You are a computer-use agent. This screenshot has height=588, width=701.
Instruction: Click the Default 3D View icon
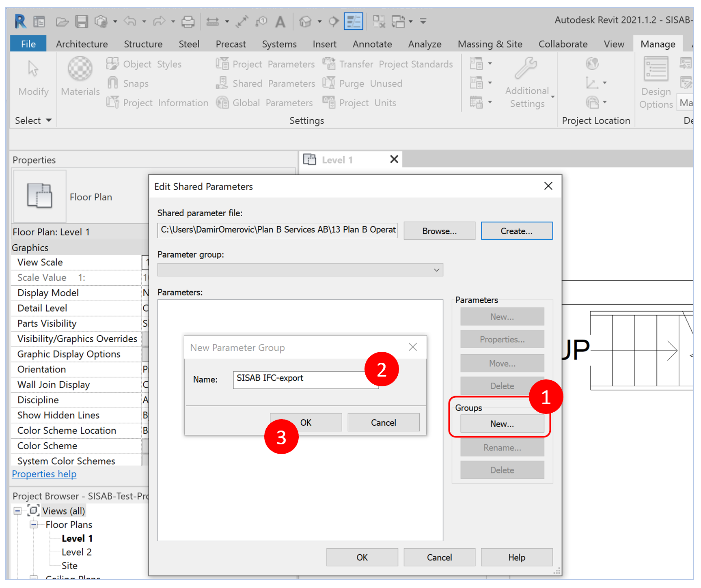tap(305, 22)
